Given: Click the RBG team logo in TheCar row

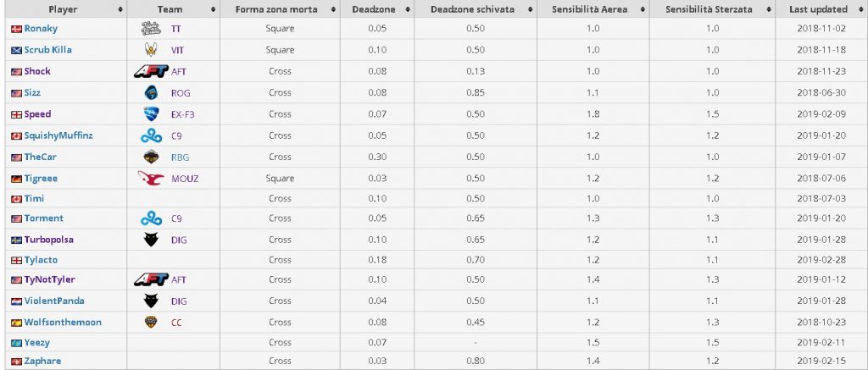Looking at the screenshot, I should tap(151, 157).
